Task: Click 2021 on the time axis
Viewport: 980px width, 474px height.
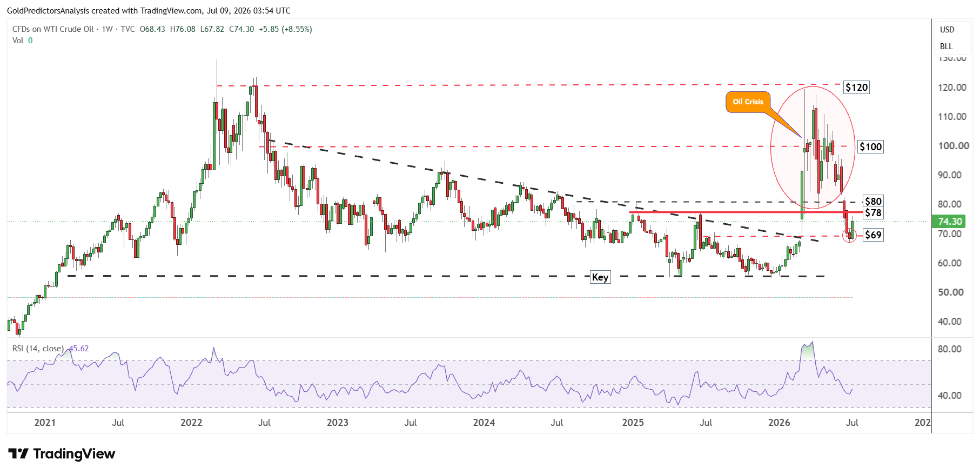Action: [45, 423]
